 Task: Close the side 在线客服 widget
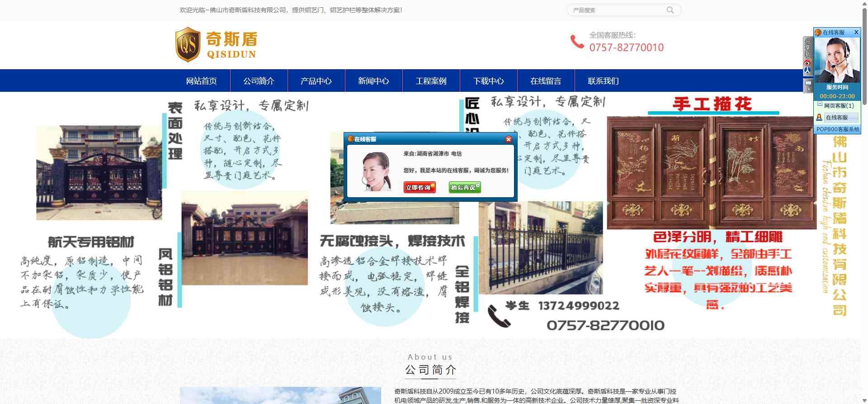[x=856, y=33]
